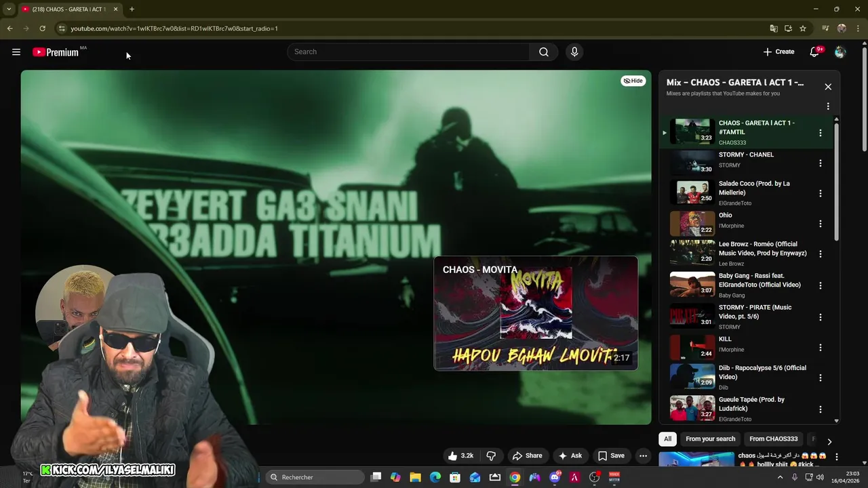
Task: Open options for Ohio playlist item
Action: (x=820, y=224)
